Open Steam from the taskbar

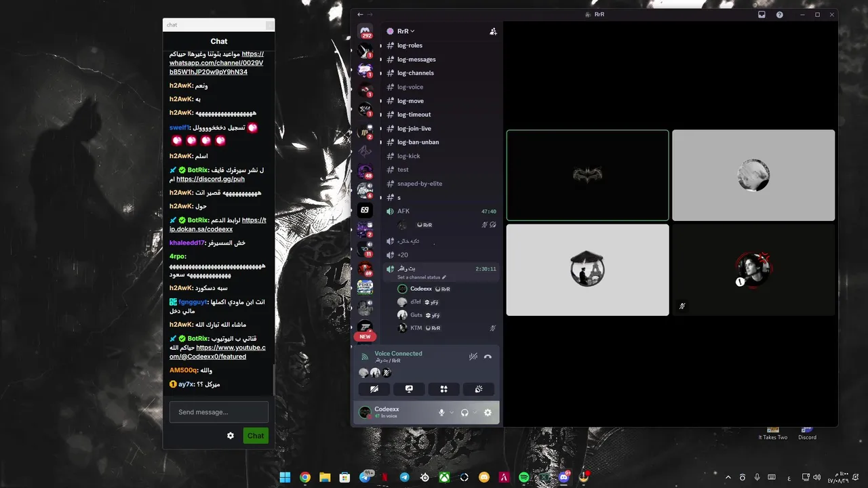(x=425, y=477)
